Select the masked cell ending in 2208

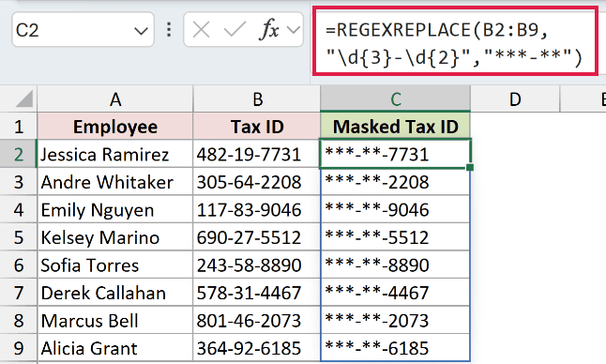pos(395,182)
